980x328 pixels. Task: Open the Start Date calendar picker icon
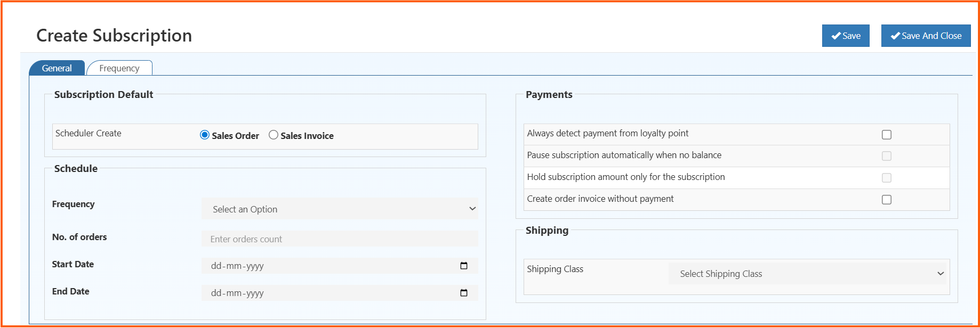pos(464,266)
